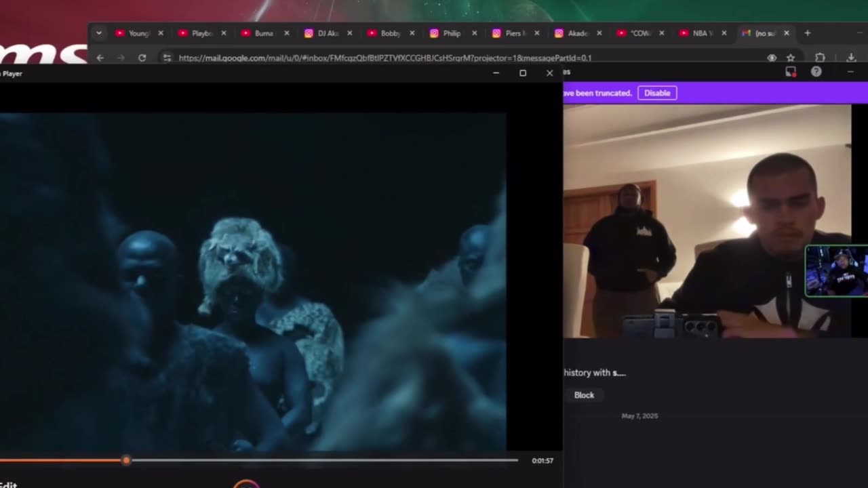Click the cast icon in the right panel header
Image resolution: width=868 pixels, height=488 pixels.
(791, 72)
